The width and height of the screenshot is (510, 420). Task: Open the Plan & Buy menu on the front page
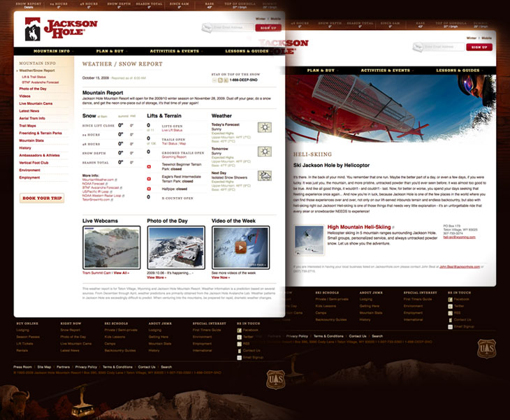[x=110, y=51]
